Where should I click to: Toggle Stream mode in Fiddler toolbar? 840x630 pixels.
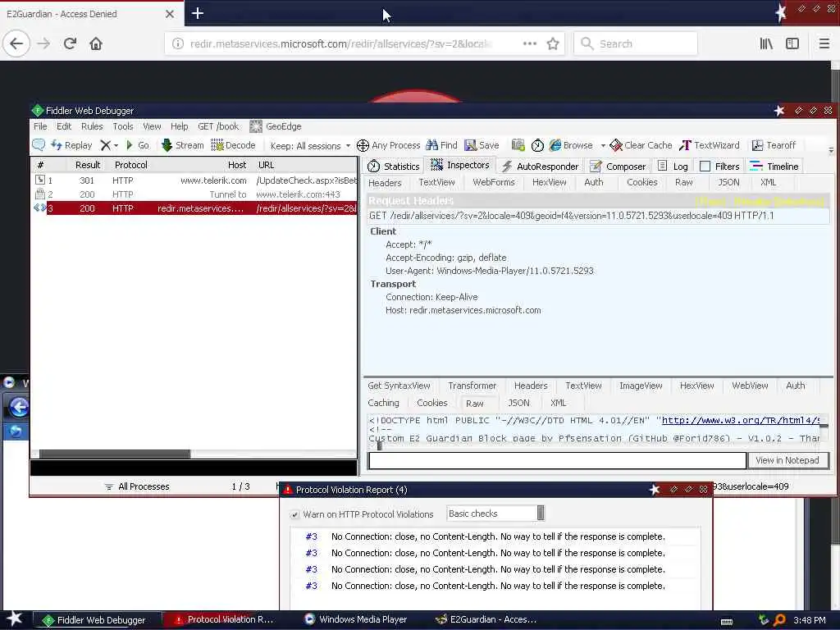click(182, 145)
